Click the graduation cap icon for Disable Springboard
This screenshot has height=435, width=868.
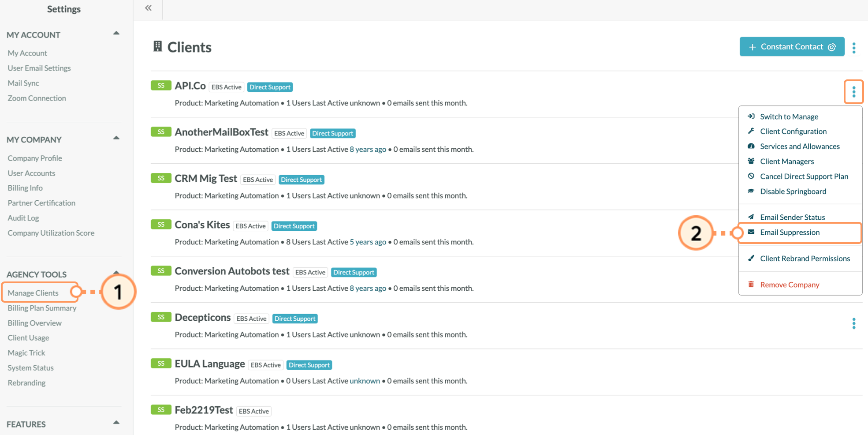pos(751,191)
